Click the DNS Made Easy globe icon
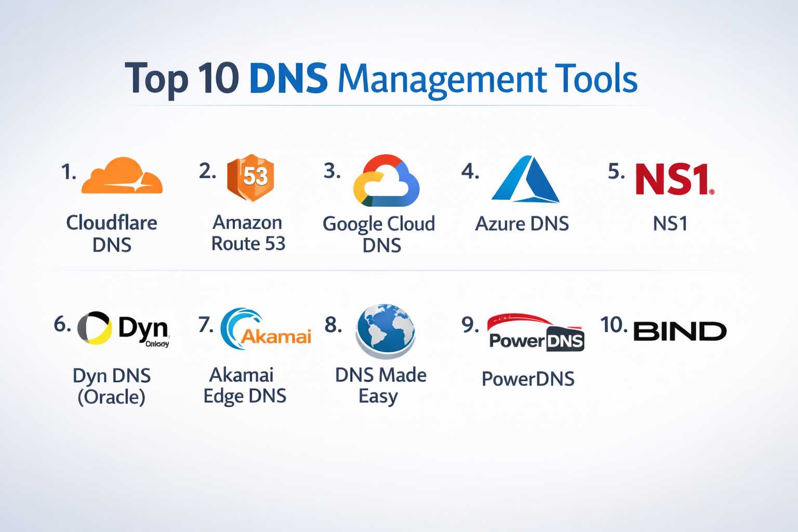798x532 pixels. pos(385,331)
